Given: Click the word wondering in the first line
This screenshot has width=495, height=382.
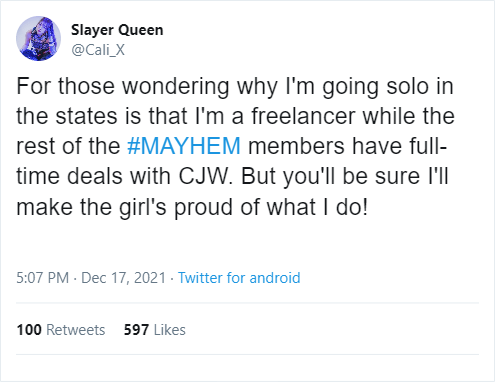Looking at the screenshot, I should pyautogui.click(x=176, y=87).
